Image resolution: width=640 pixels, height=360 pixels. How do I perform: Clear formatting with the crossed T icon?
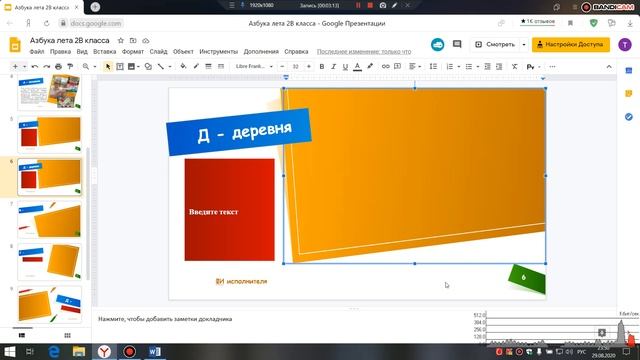pos(514,67)
